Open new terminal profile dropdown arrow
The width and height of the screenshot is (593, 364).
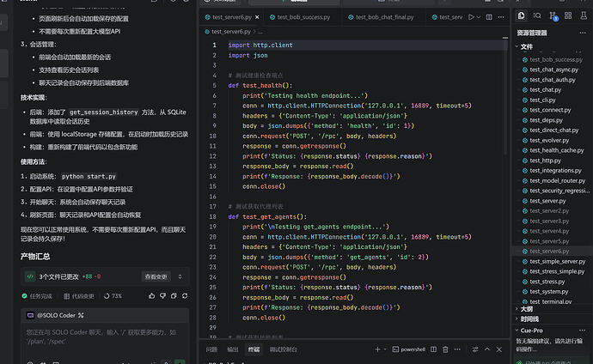click(x=385, y=349)
